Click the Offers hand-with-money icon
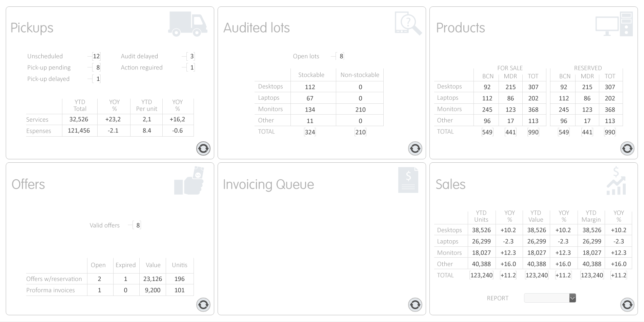Image resolution: width=644 pixels, height=322 pixels. tap(189, 181)
